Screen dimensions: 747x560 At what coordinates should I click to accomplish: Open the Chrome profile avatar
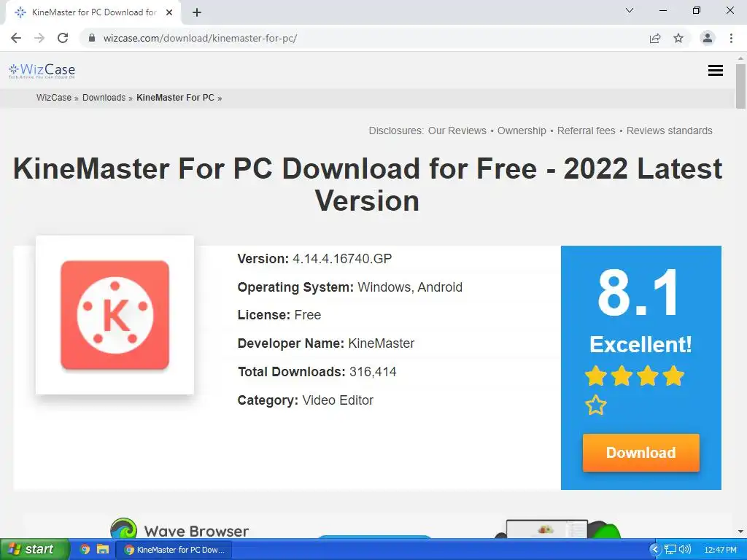[x=708, y=38]
